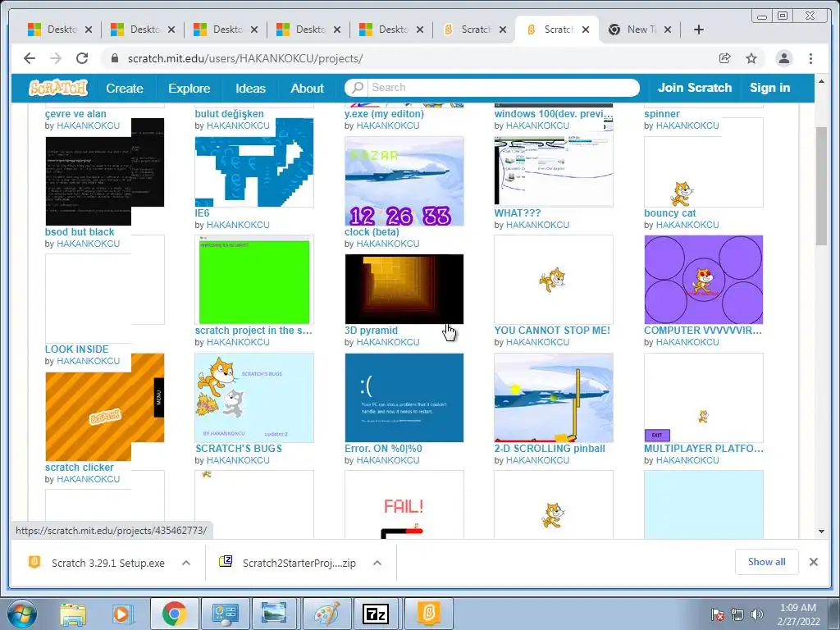Viewport: 840px width, 630px height.
Task: Open the 2-D SCROLLING pinball link
Action: click(x=549, y=449)
